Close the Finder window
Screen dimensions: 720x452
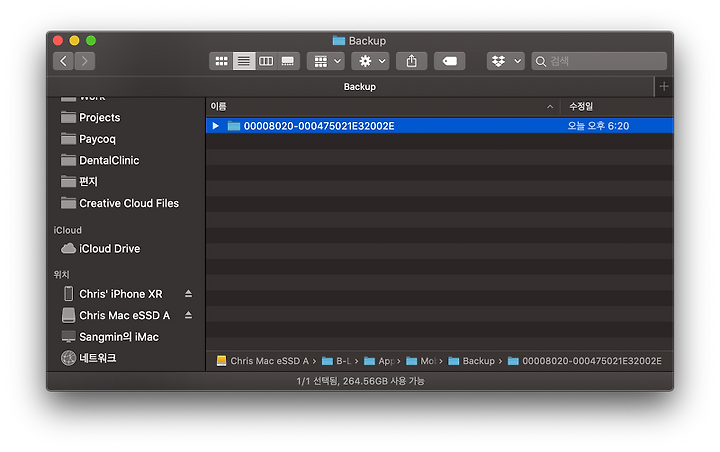(58, 40)
